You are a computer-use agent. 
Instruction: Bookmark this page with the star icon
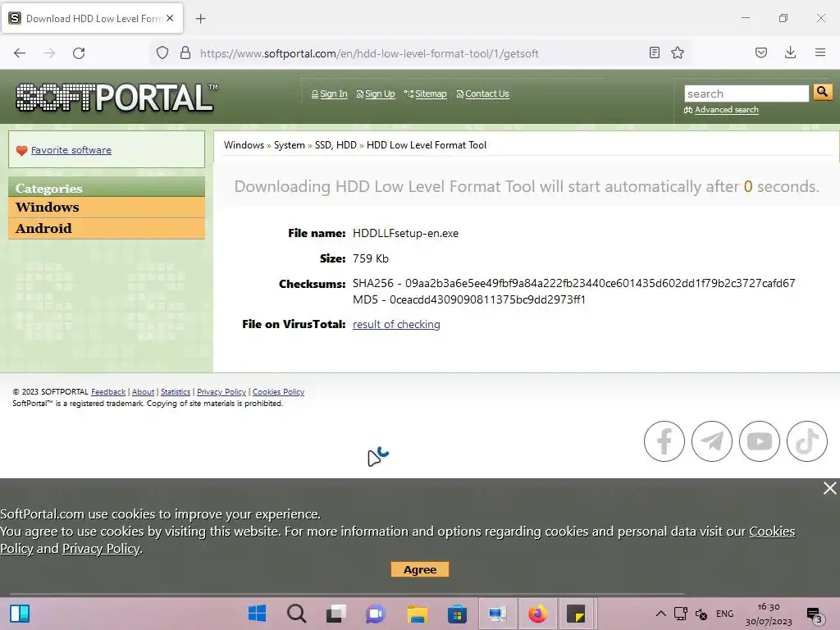(678, 52)
